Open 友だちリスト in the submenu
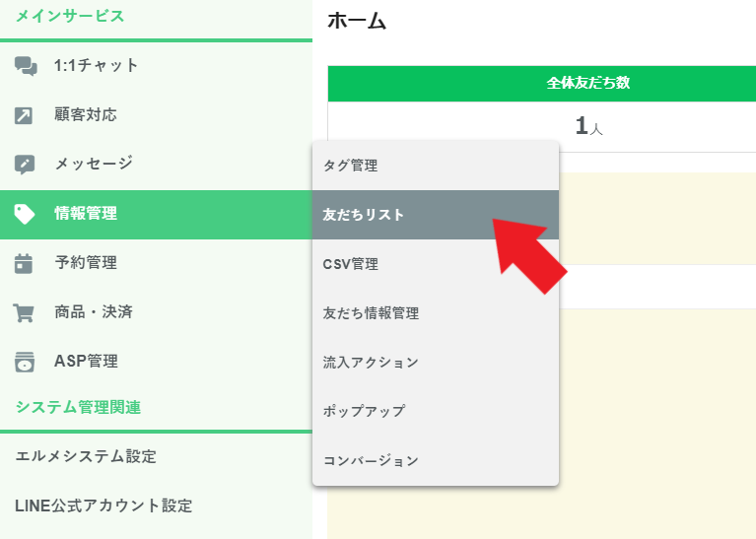Image resolution: width=756 pixels, height=539 pixels. pos(364,215)
